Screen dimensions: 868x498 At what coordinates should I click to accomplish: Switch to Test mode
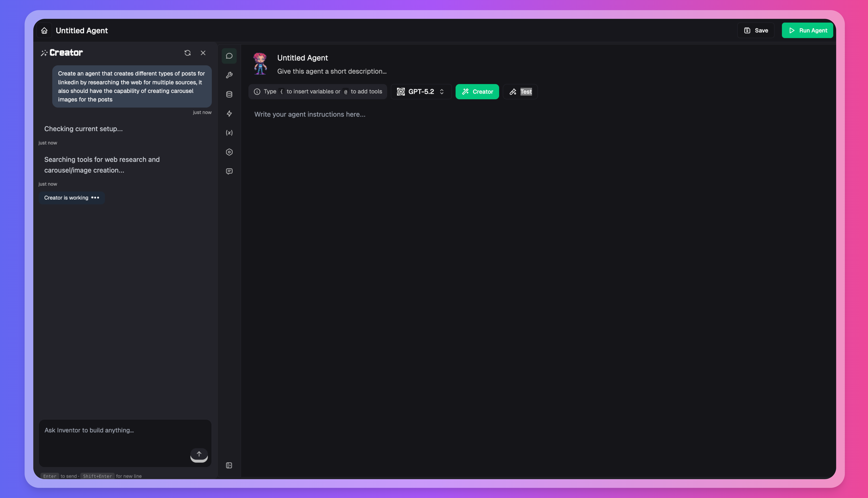point(520,91)
